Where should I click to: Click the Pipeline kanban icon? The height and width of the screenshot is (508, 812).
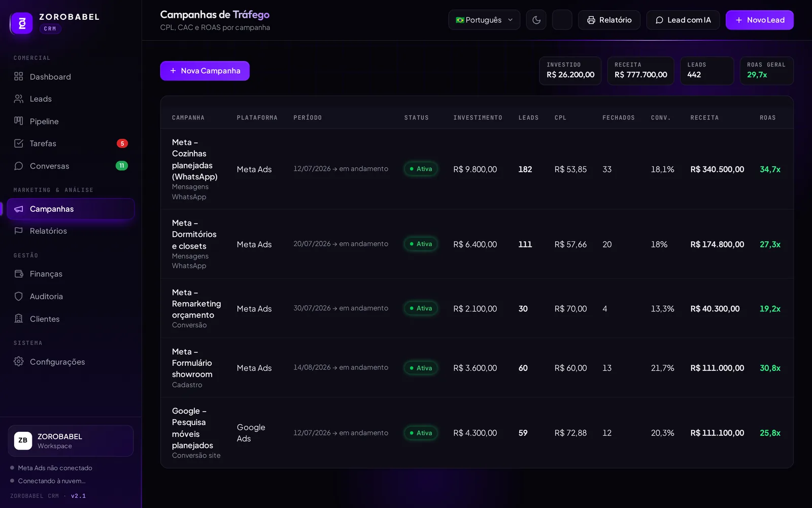(19, 121)
